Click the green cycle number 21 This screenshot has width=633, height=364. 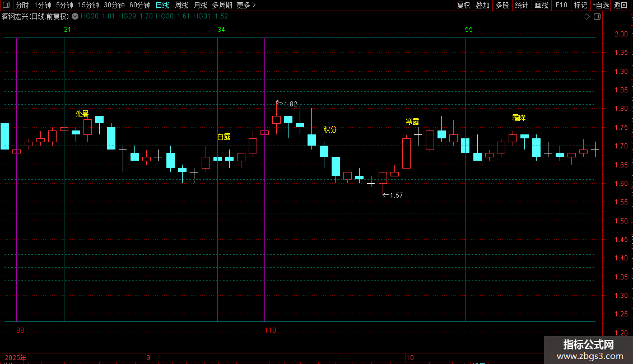point(67,30)
